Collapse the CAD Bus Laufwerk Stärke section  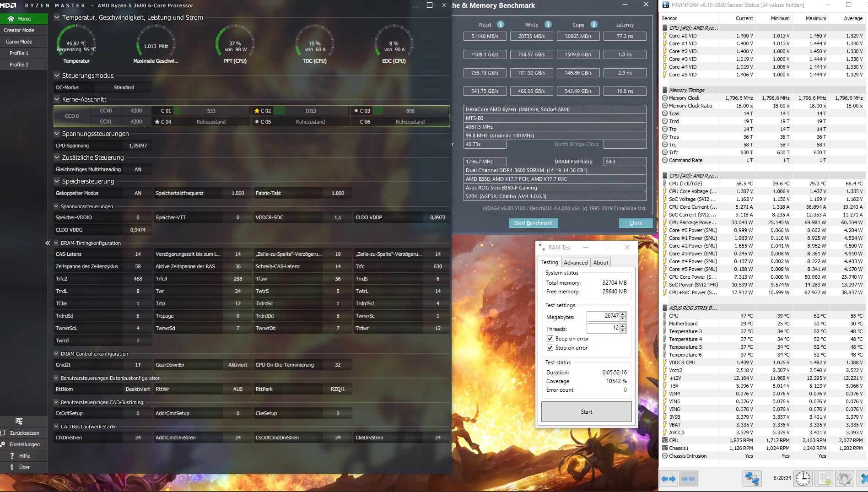56,427
